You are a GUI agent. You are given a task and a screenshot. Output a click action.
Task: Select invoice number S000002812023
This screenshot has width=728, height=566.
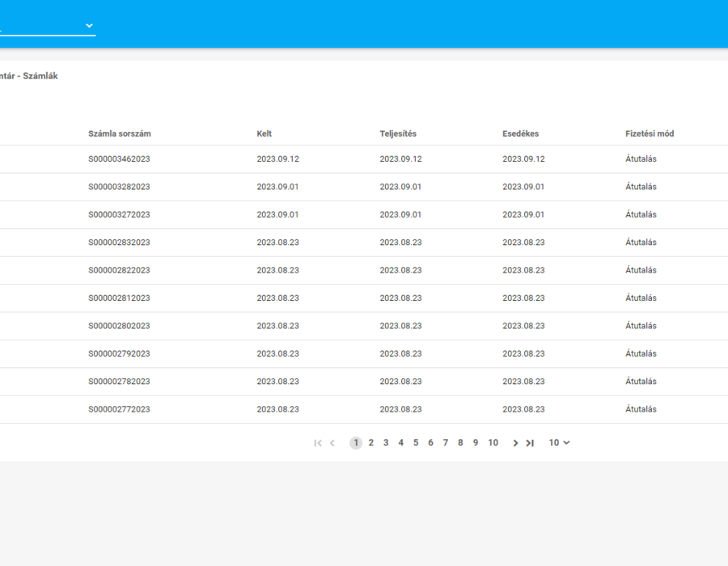pyautogui.click(x=120, y=298)
